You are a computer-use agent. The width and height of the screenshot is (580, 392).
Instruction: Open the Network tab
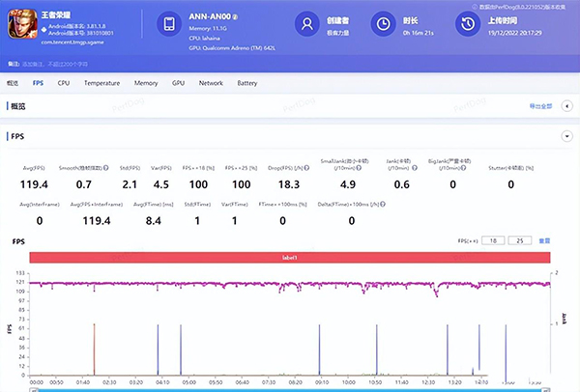(211, 84)
